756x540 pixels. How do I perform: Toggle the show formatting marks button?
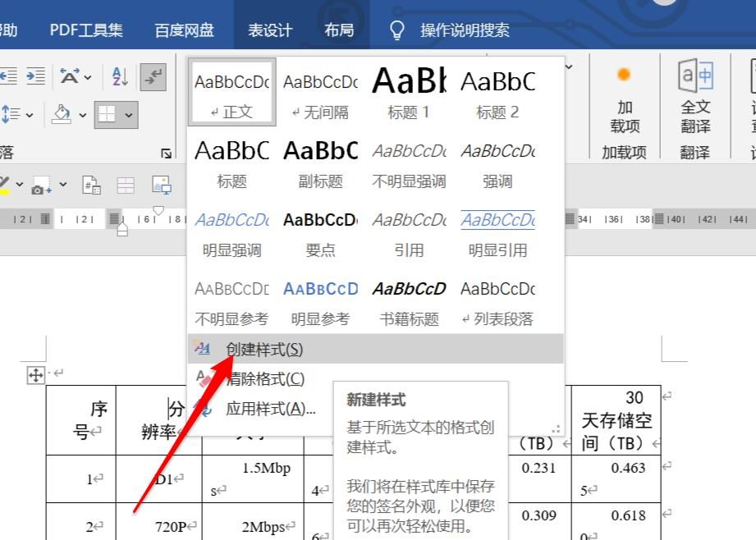coord(153,76)
